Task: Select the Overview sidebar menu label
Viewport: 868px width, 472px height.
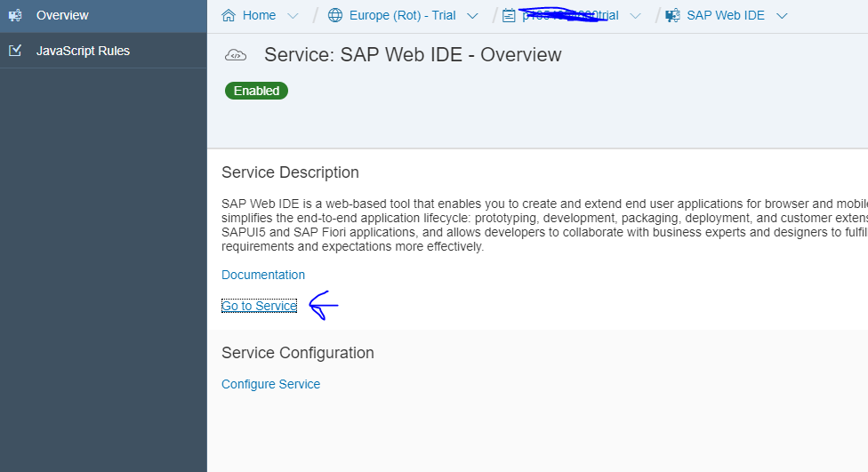Action: [62, 15]
